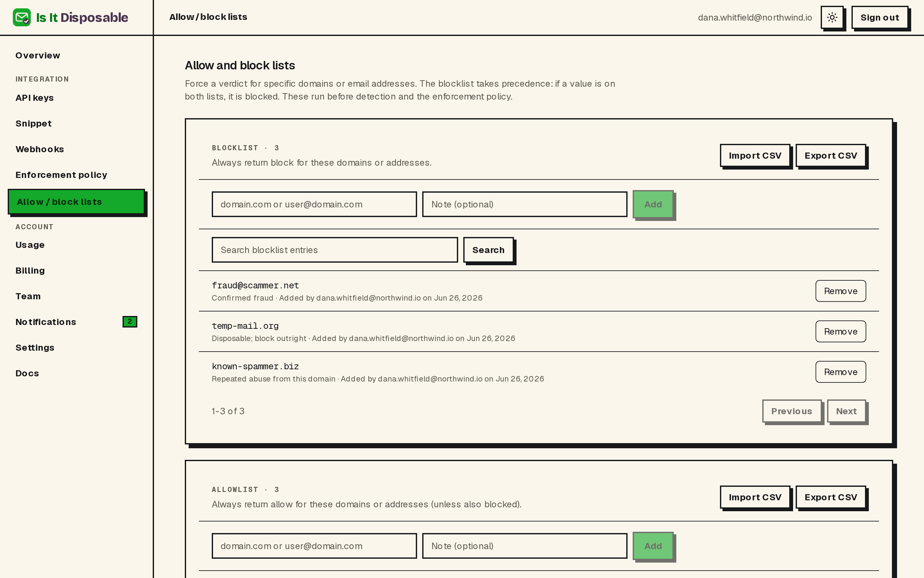Click the BLOCKLIST · 3 label
The height and width of the screenshot is (578, 924).
[x=245, y=148]
